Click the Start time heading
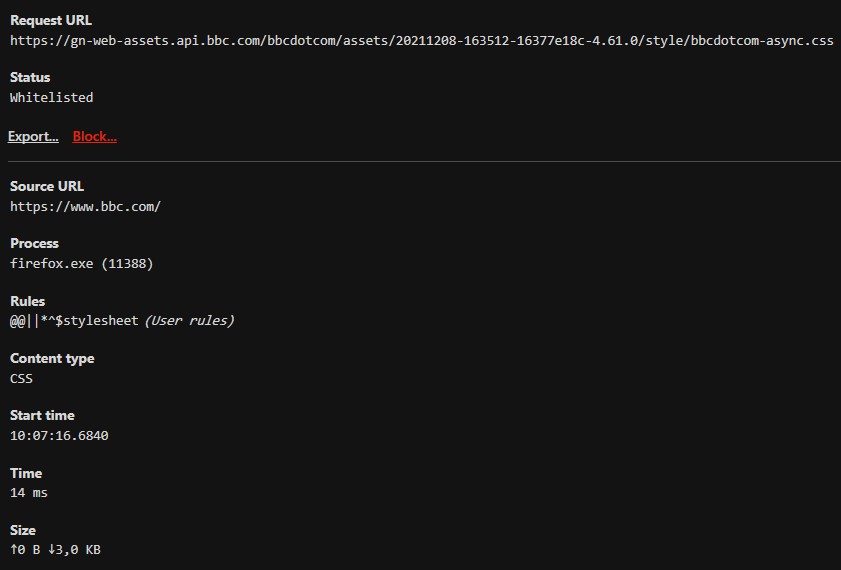The width and height of the screenshot is (841, 570). (42, 415)
